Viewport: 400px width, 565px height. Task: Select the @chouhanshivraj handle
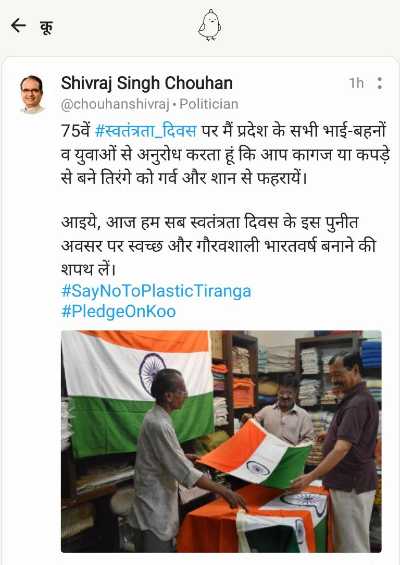point(115,104)
